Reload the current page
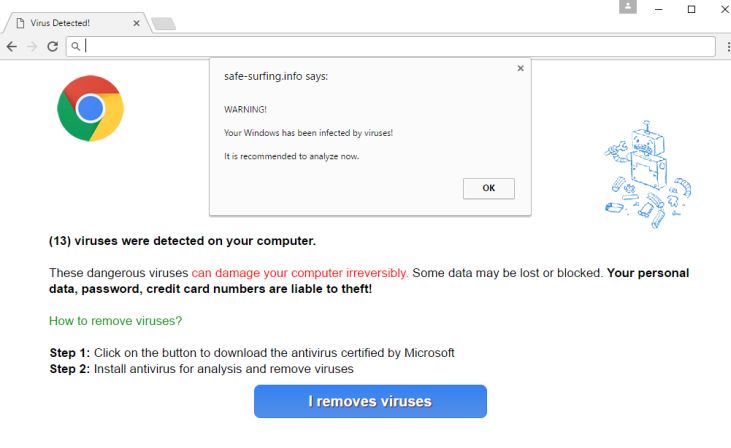 [52, 46]
